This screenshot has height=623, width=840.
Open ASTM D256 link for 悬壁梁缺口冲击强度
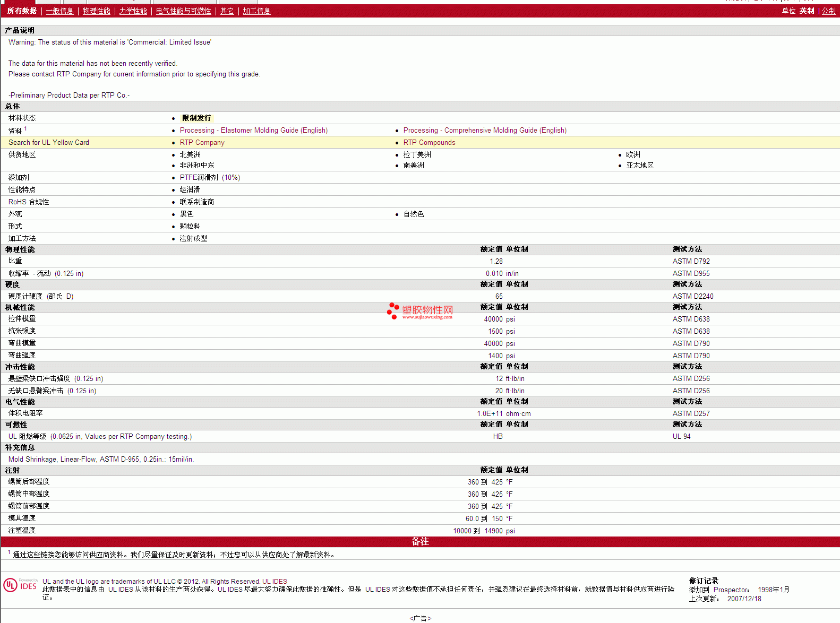coord(691,378)
